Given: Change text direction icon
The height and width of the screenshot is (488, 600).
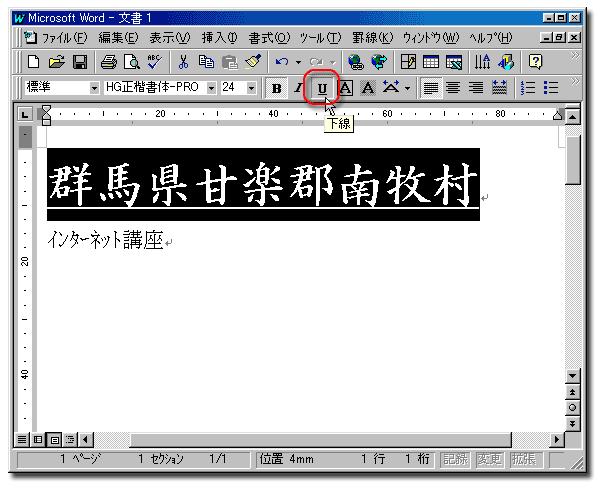Looking at the screenshot, I should [483, 62].
